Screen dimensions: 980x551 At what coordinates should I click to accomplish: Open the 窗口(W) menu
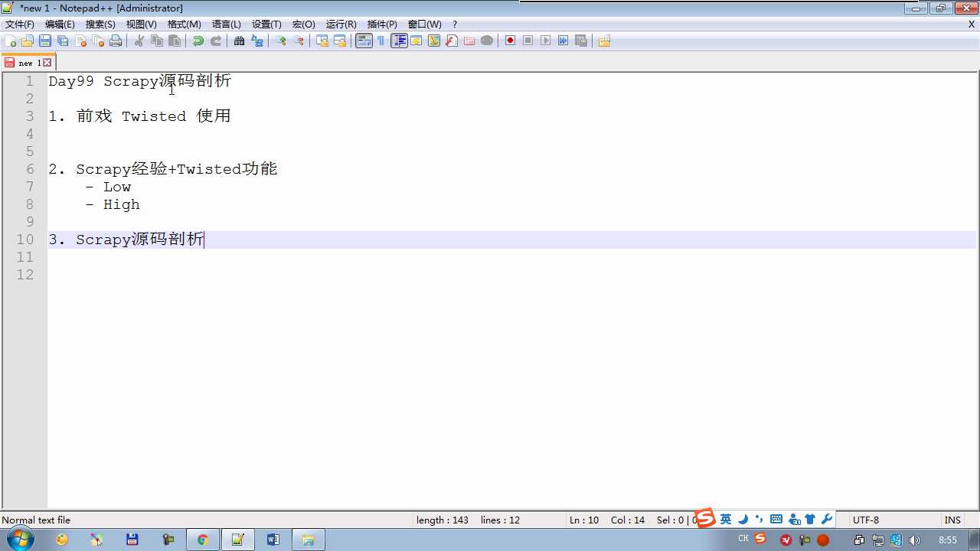point(425,24)
